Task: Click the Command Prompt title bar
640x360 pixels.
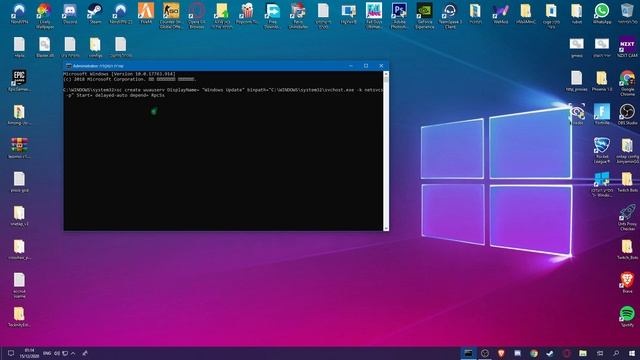Action: pos(208,66)
